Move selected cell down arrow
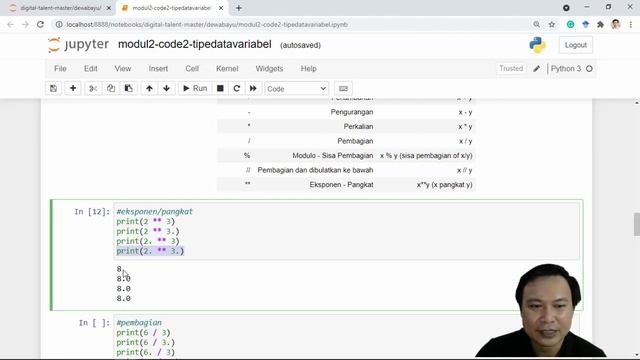The height and width of the screenshot is (360, 640). click(x=167, y=89)
